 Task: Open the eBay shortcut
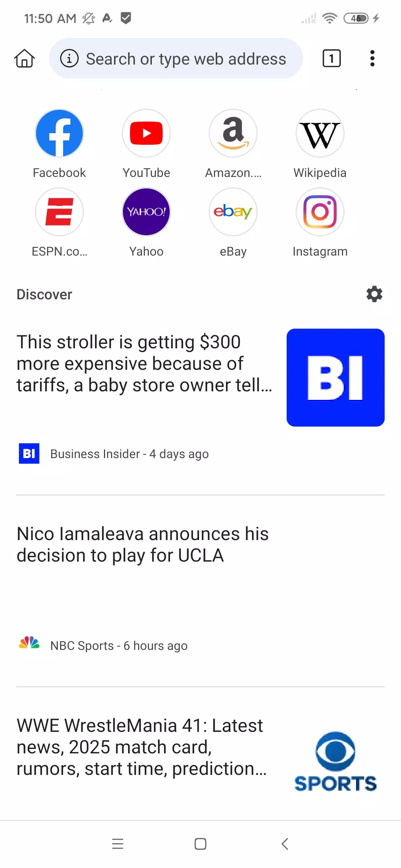(x=233, y=212)
